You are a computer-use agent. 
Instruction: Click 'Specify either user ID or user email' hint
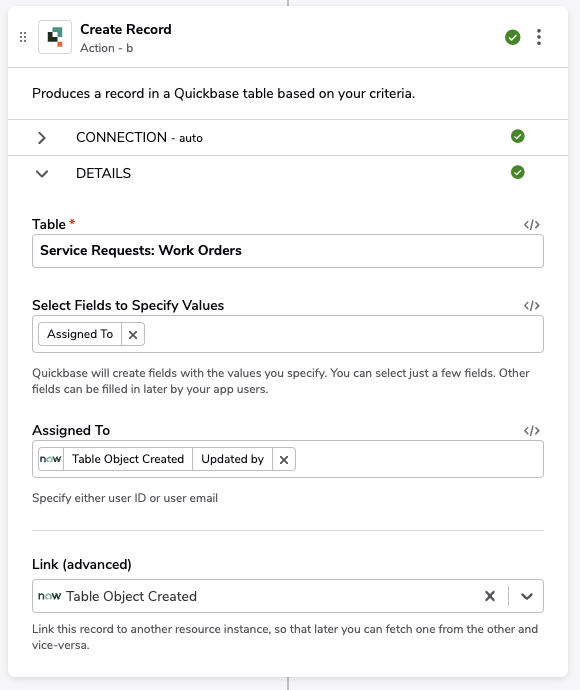coord(125,498)
